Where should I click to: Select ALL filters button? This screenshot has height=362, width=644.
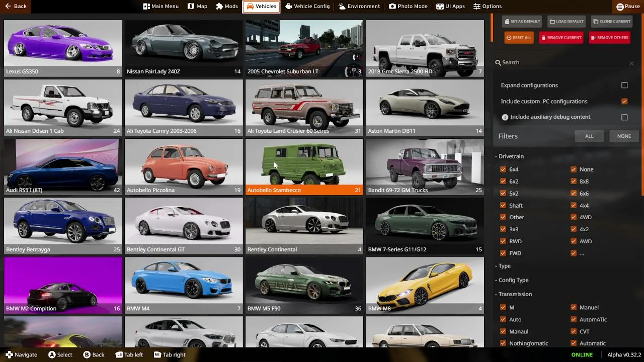[589, 136]
